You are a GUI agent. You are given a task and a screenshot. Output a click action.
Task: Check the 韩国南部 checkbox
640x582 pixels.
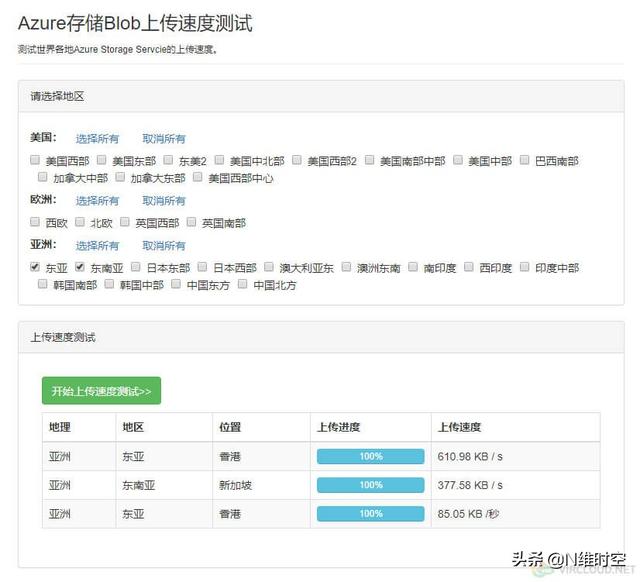[42, 284]
